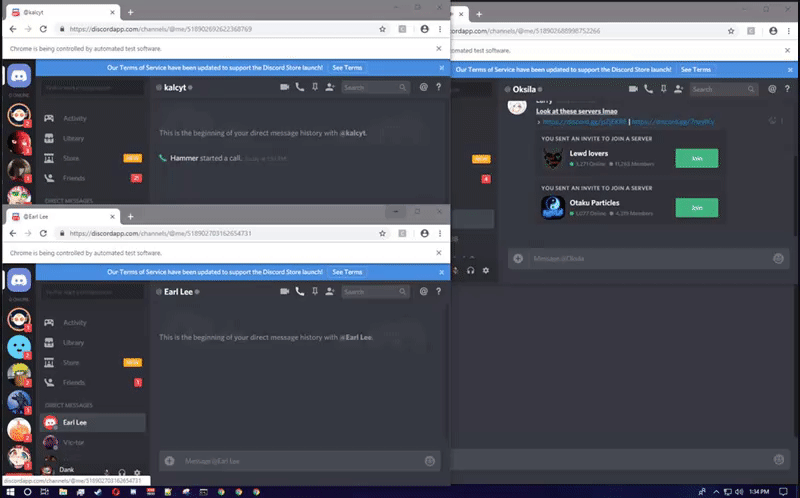Start voice call in kalcyt window
This screenshot has width=800, height=498.
pos(299,87)
